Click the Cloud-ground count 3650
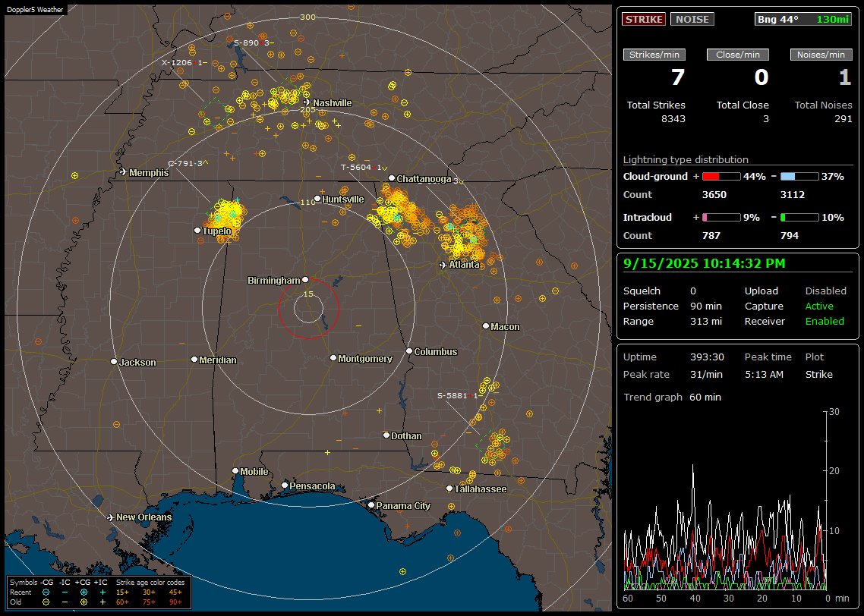Screen dimensions: 864x616 714,195
